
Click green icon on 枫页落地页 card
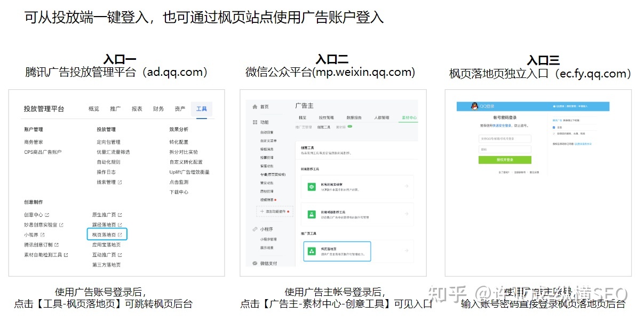click(312, 251)
